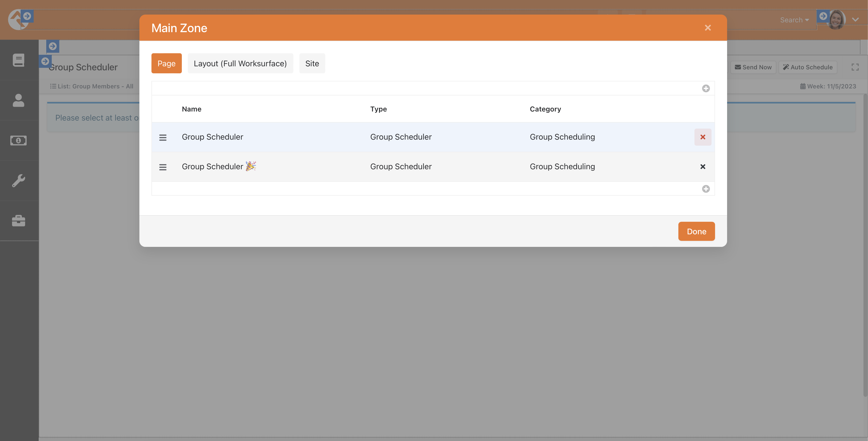This screenshot has height=441, width=868.
Task: Switch to the Site tab
Action: pyautogui.click(x=312, y=63)
